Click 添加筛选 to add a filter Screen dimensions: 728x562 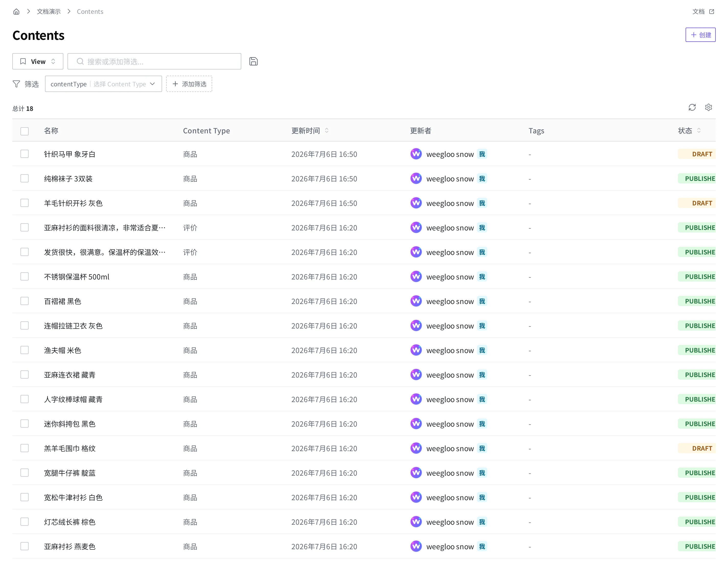(x=189, y=84)
